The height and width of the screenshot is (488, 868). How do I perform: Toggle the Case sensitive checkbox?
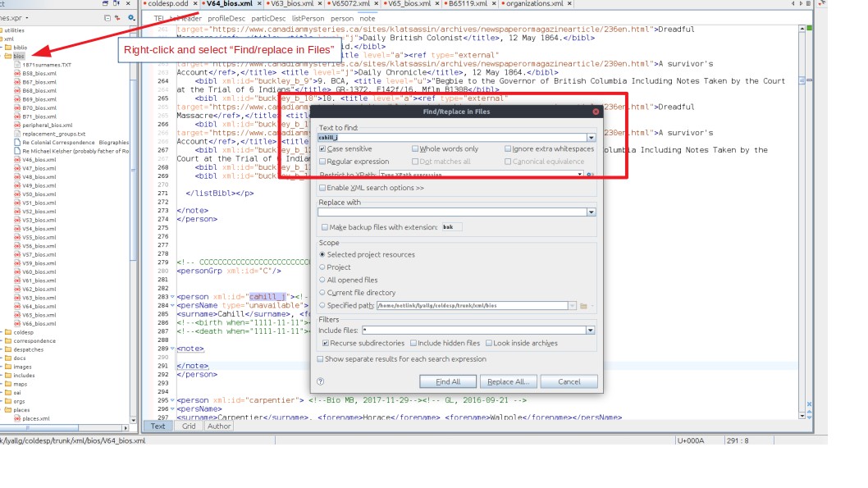322,149
